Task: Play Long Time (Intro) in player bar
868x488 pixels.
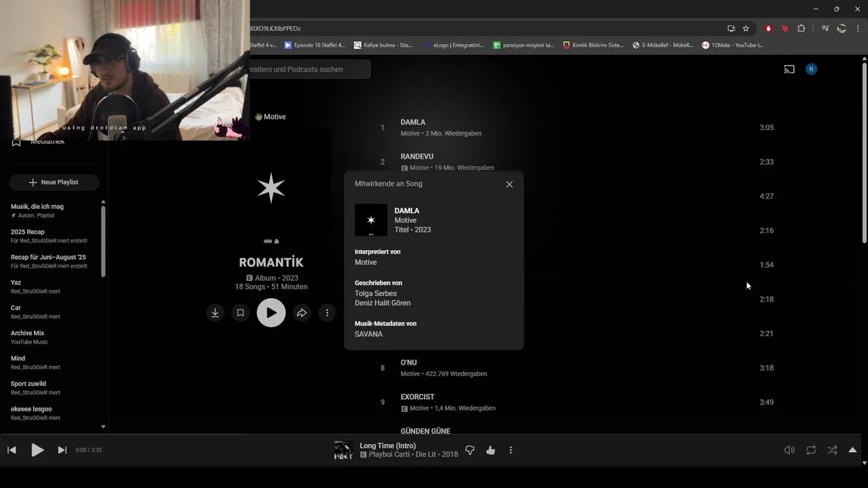Action: pyautogui.click(x=38, y=450)
